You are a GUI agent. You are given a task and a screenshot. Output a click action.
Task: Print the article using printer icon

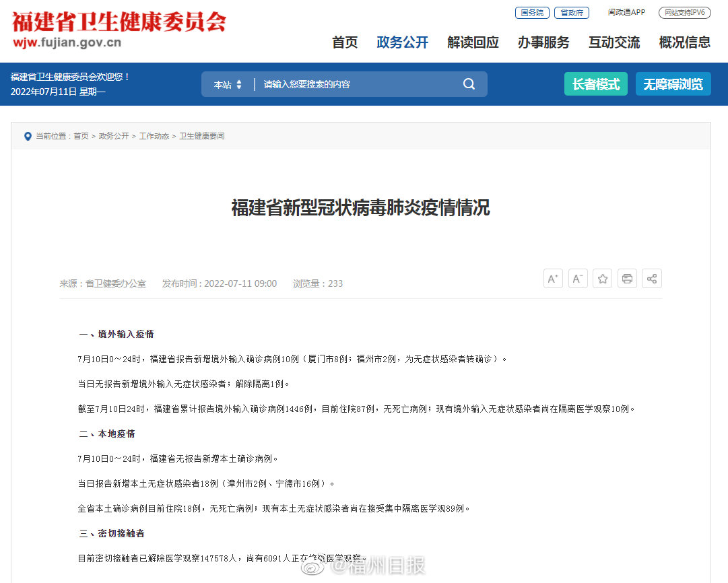627,279
